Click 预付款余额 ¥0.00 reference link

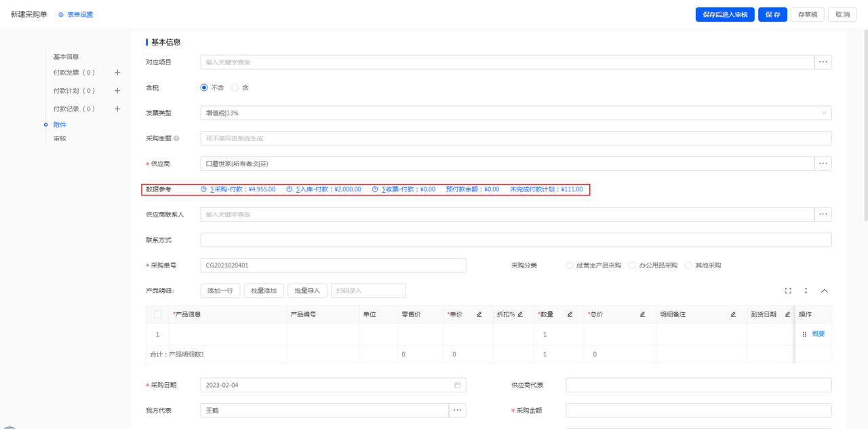point(473,189)
